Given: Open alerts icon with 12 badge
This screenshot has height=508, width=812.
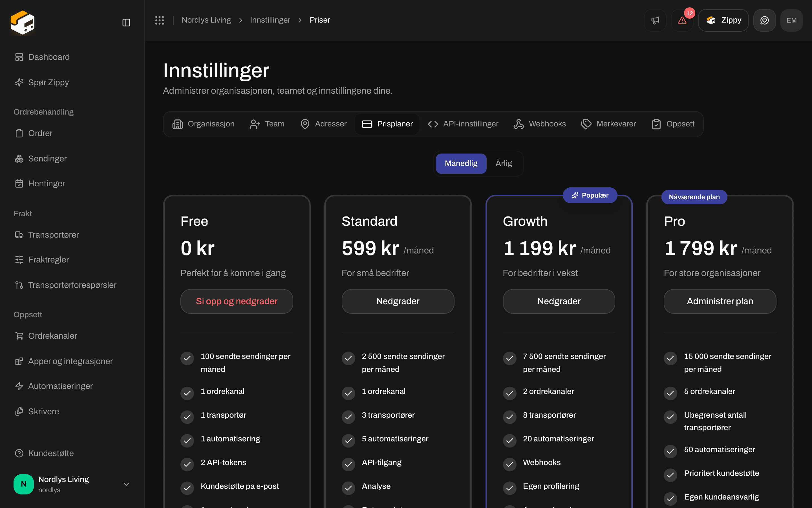Looking at the screenshot, I should 682,20.
